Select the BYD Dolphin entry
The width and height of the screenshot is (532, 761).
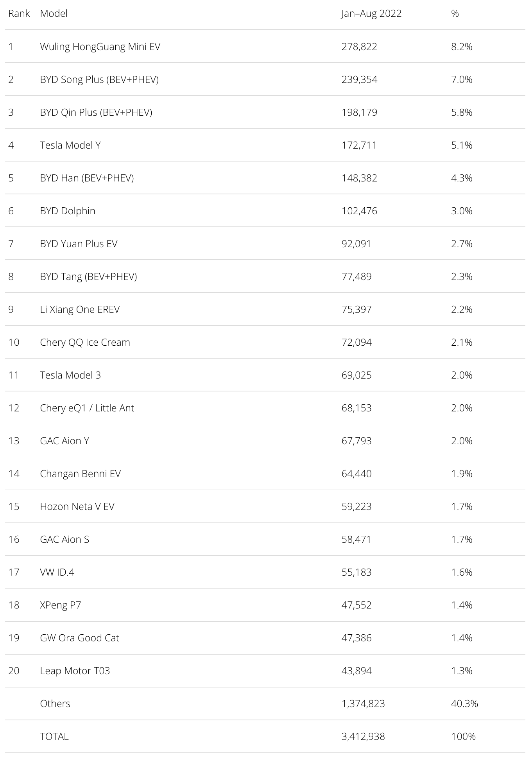(x=68, y=211)
